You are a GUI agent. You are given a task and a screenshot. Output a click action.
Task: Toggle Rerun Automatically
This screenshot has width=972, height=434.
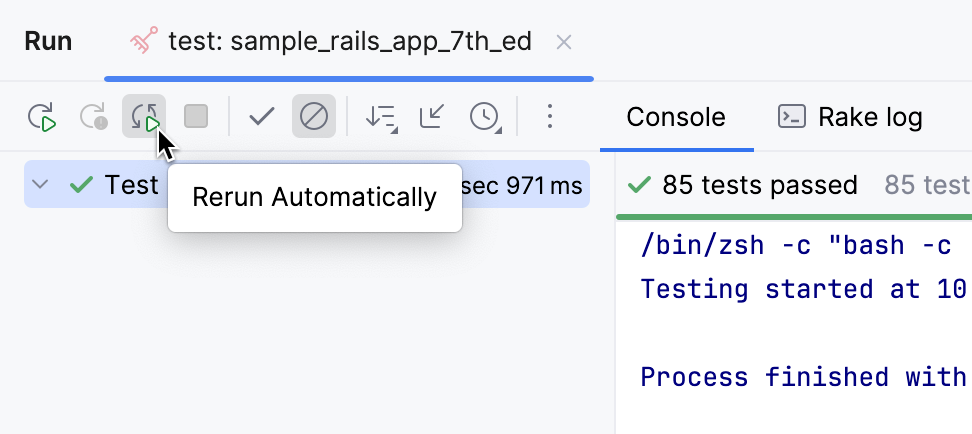click(144, 117)
